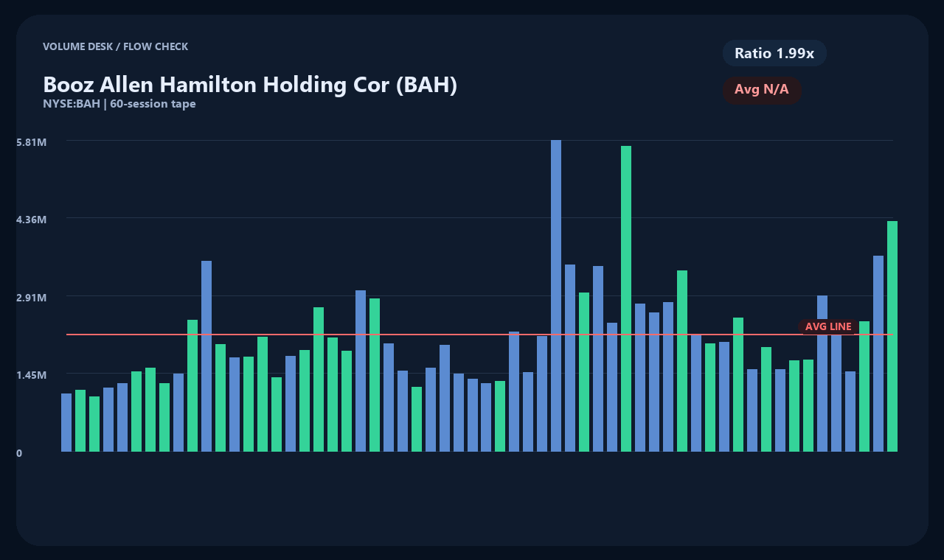This screenshot has height=560, width=944.
Task: Click the 4.36M axis label
Action: coord(32,220)
